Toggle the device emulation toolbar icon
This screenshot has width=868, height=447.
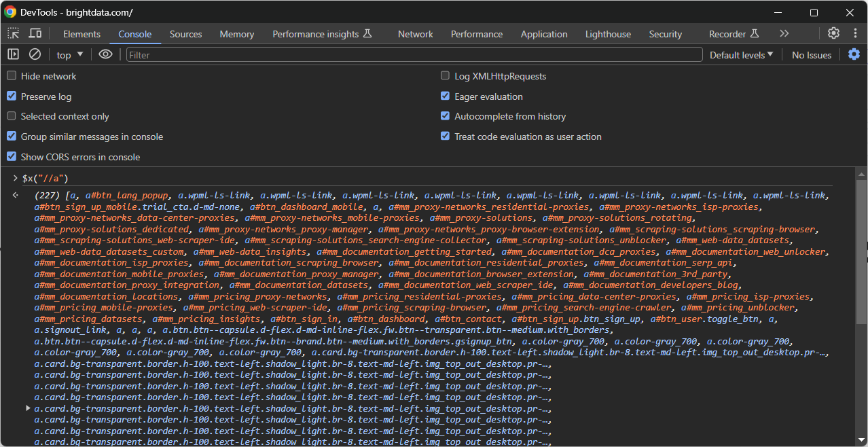coord(36,33)
